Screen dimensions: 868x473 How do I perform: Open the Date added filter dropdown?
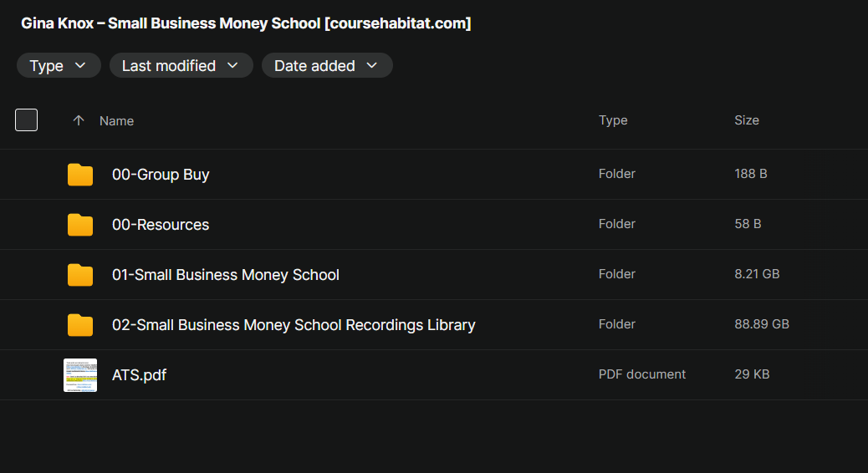coord(326,66)
